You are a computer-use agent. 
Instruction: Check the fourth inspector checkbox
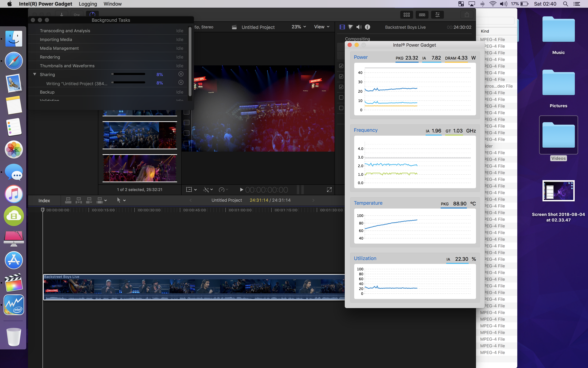click(341, 97)
